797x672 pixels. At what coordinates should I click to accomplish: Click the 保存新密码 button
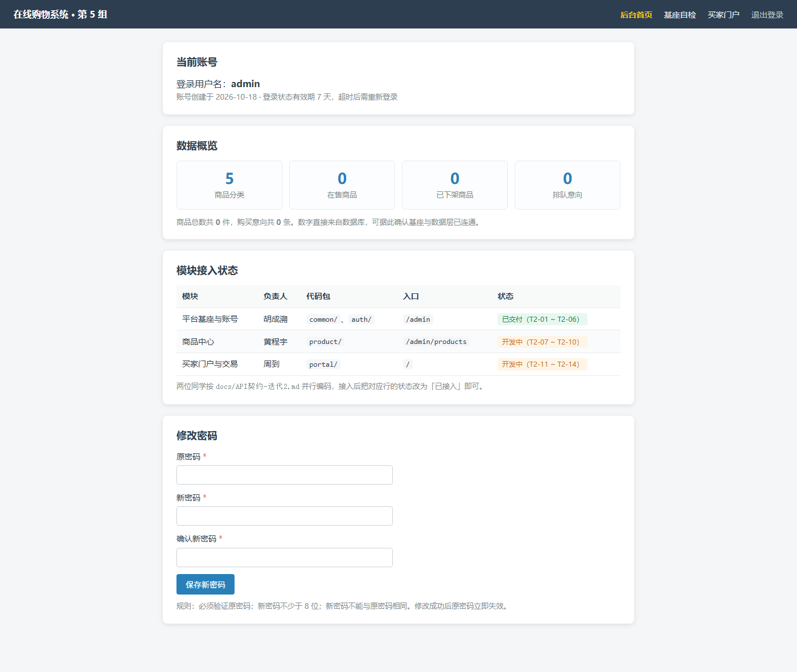206,584
